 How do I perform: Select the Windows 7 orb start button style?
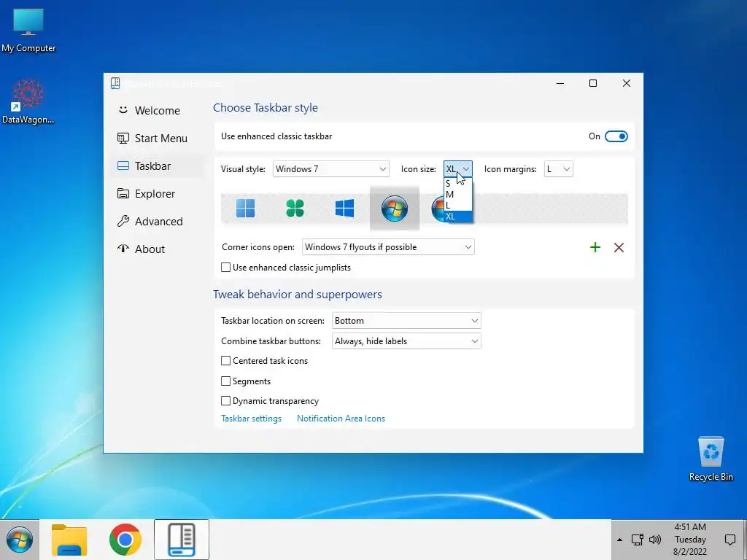click(395, 208)
